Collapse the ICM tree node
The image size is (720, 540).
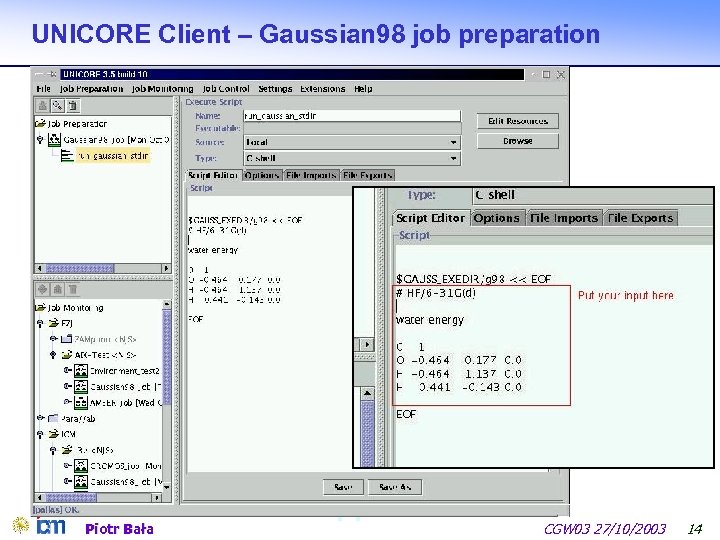click(40, 434)
